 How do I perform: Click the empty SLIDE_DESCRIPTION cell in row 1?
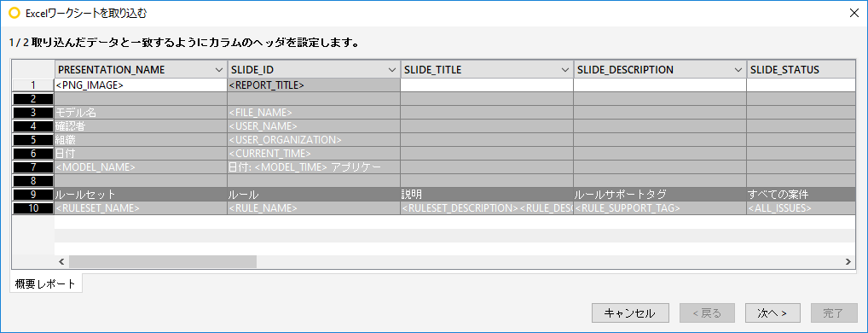(660, 85)
